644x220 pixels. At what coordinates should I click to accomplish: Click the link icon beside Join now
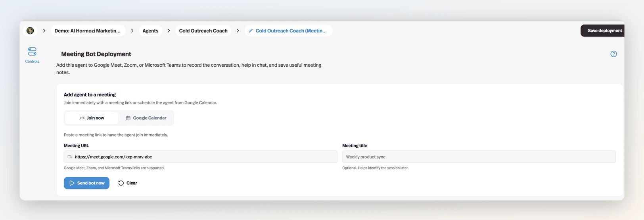pyautogui.click(x=82, y=118)
